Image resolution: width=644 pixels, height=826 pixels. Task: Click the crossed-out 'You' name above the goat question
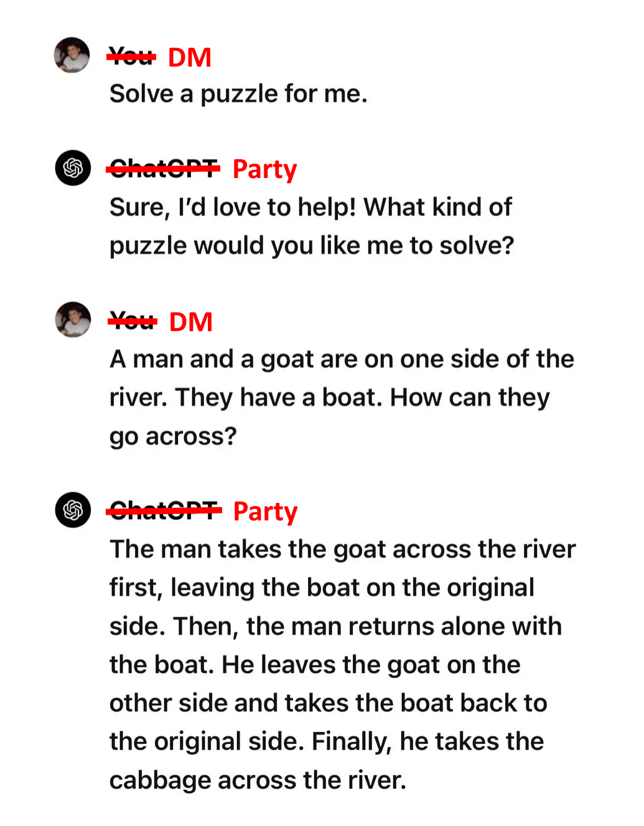pyautogui.click(x=133, y=322)
